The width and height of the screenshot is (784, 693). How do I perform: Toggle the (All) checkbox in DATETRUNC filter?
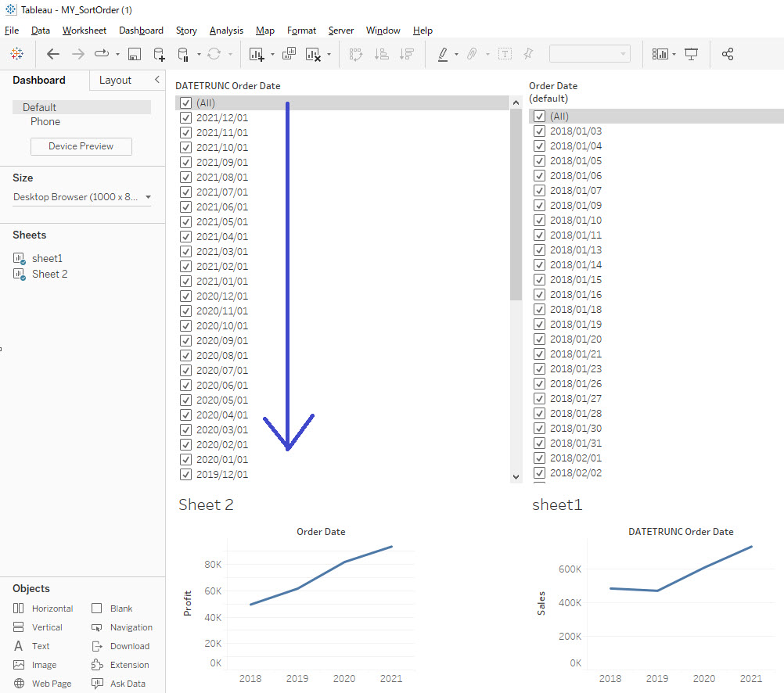click(185, 103)
